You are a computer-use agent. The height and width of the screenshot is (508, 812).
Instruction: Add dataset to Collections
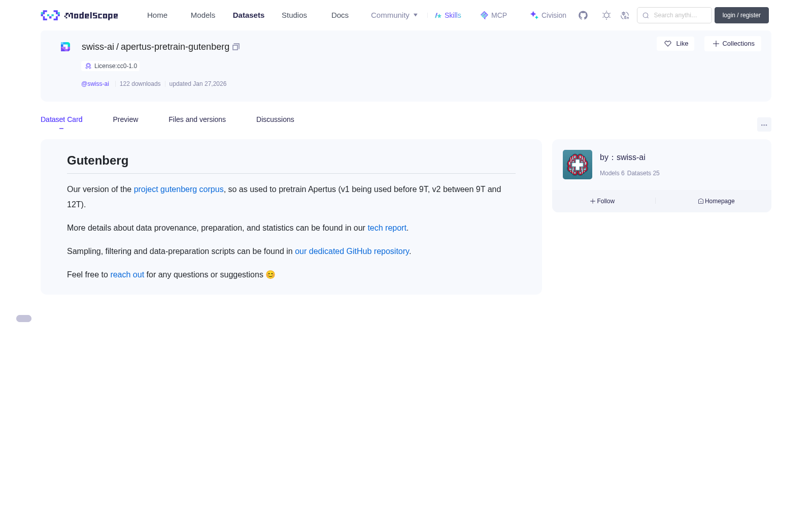733,44
